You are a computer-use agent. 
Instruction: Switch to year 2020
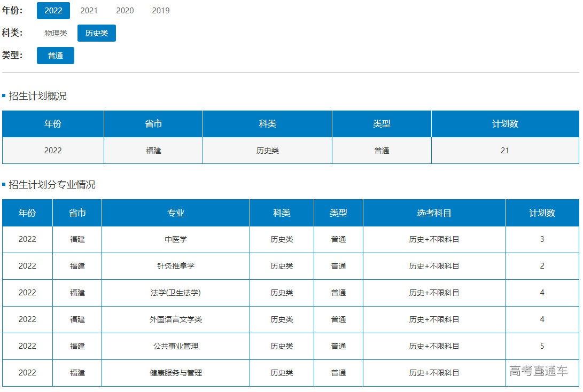coord(125,11)
